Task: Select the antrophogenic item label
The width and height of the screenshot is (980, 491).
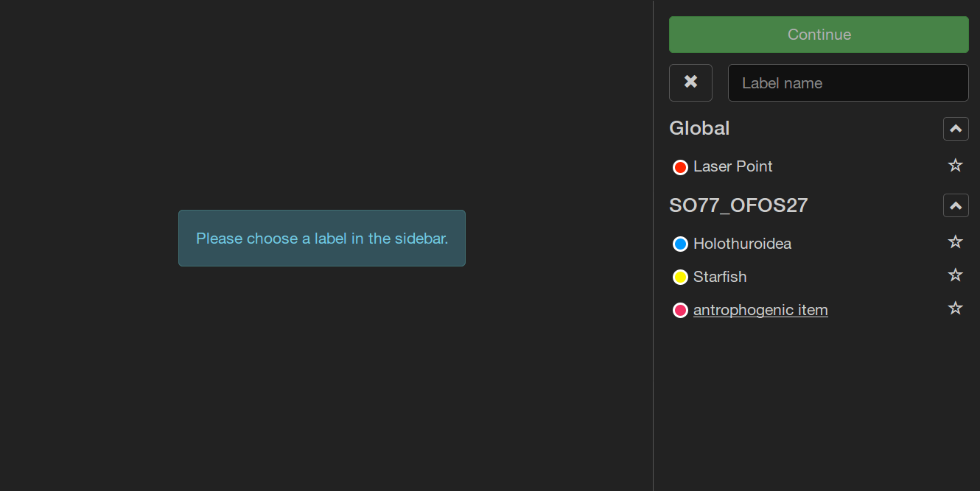Action: [x=760, y=310]
